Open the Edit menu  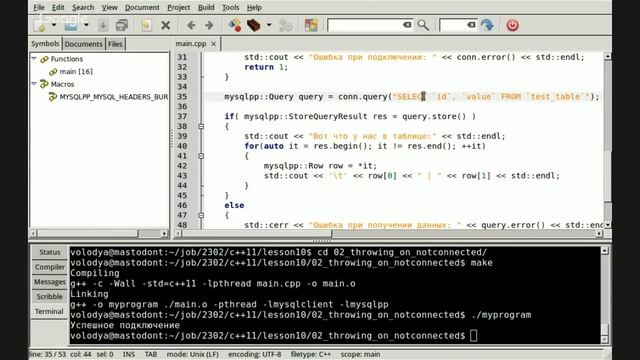[x=58, y=7]
